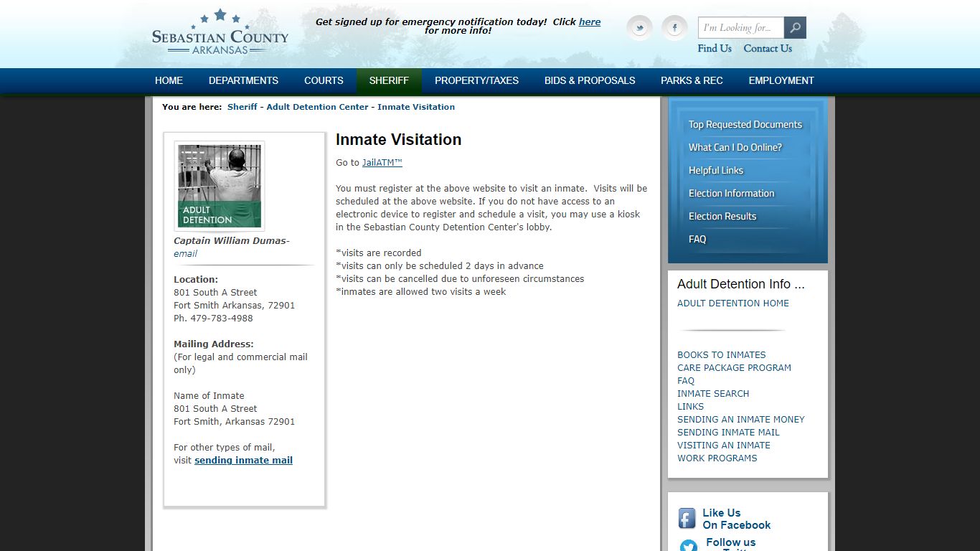The height and width of the screenshot is (551, 980).
Task: Click Like Us On Facebook text link
Action: (x=736, y=519)
